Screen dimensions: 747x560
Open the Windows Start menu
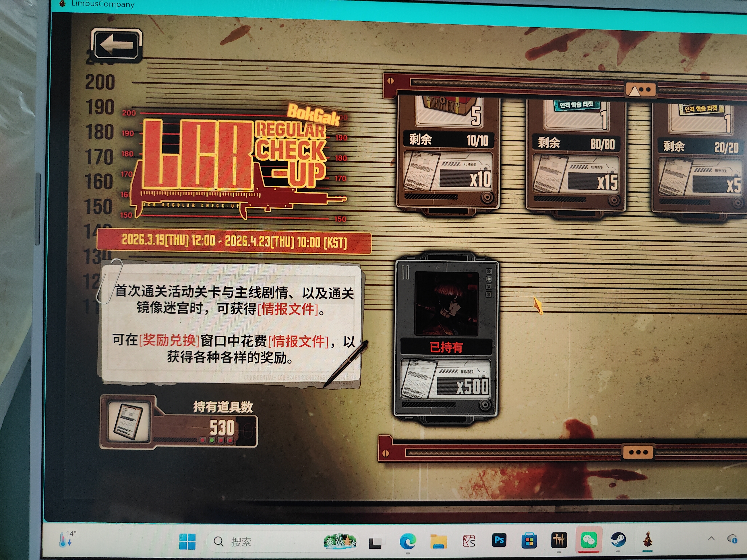pos(187,541)
